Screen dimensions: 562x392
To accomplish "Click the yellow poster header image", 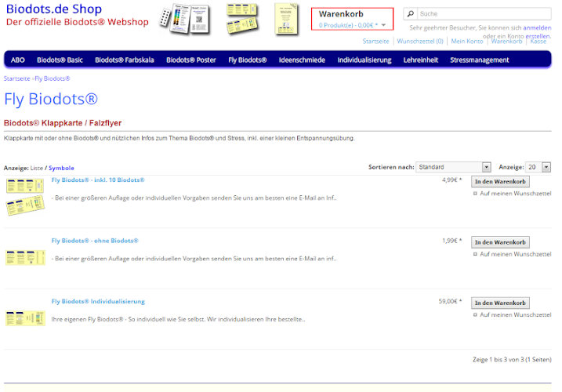I will pos(286,19).
